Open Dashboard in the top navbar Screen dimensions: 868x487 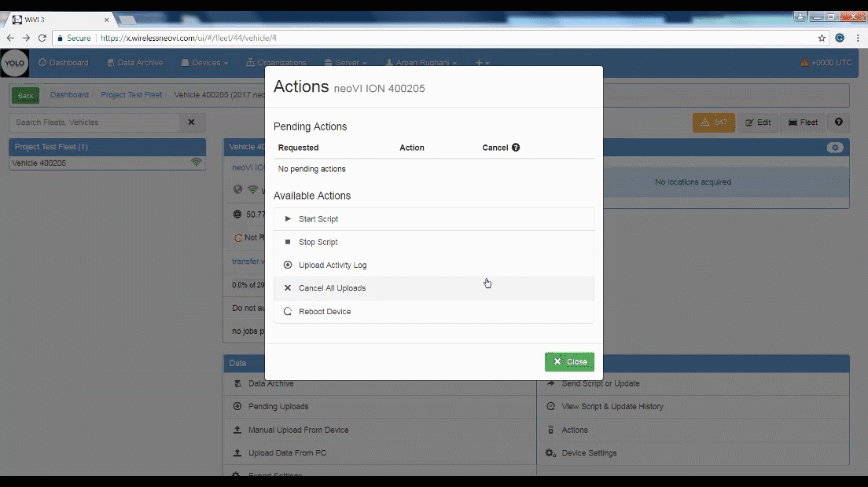[x=64, y=63]
